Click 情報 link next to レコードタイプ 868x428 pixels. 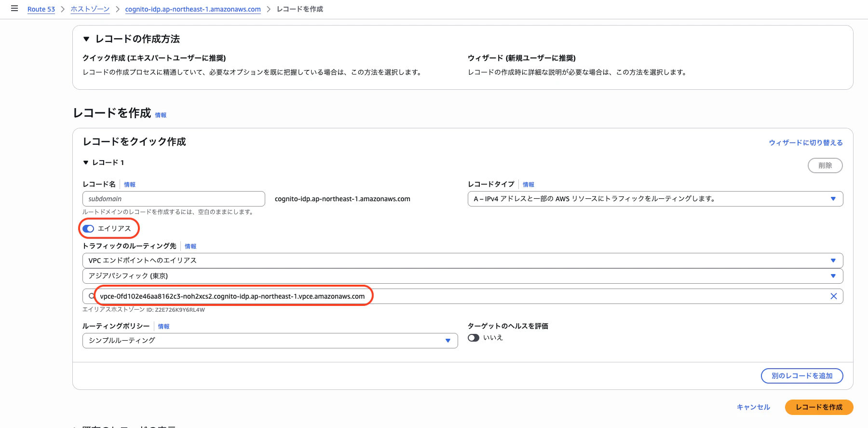[x=529, y=184]
